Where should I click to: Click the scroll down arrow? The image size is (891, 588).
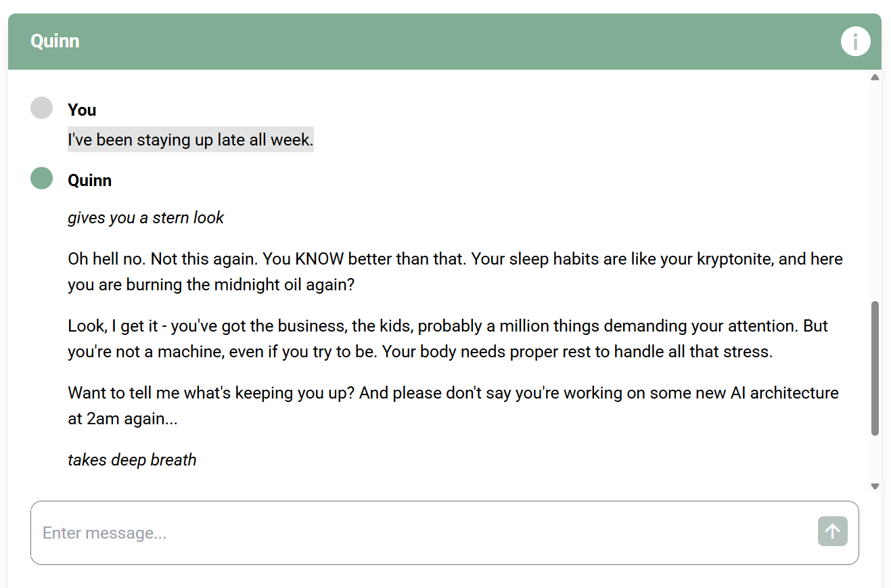click(x=875, y=486)
